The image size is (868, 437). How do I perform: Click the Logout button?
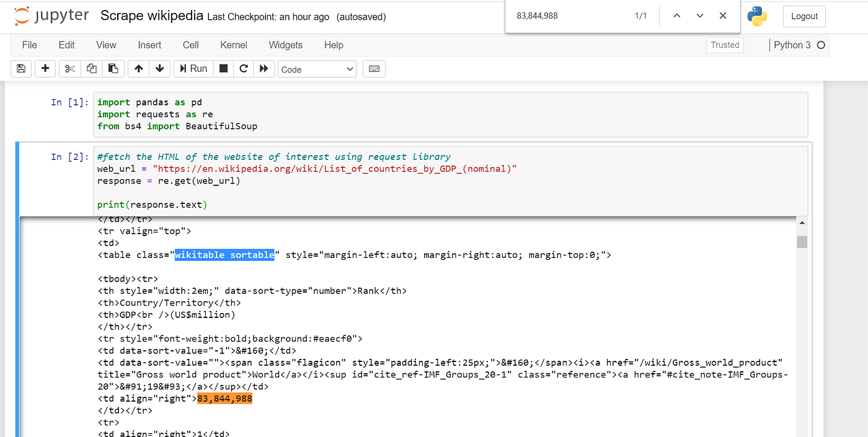804,16
